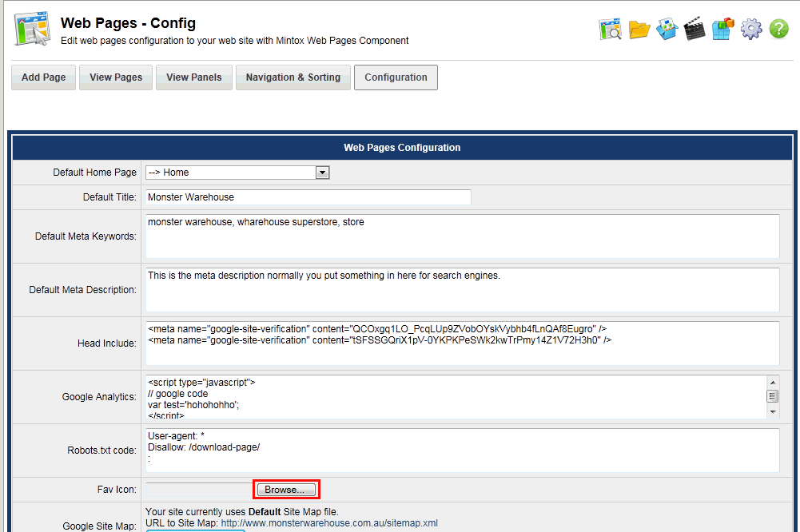Click the Web Pages component logo
The height and width of the screenshot is (532, 800).
[x=33, y=29]
